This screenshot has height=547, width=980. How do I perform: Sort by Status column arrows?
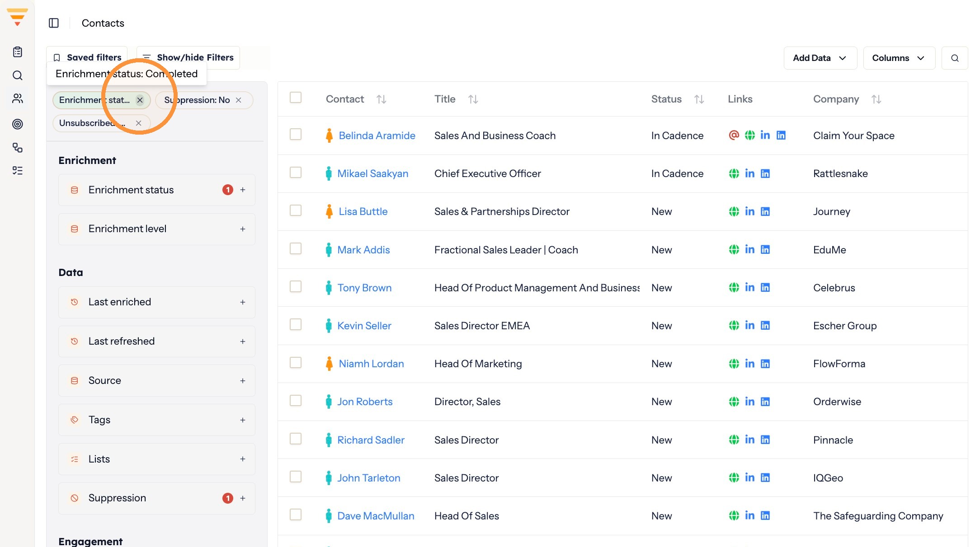point(699,99)
